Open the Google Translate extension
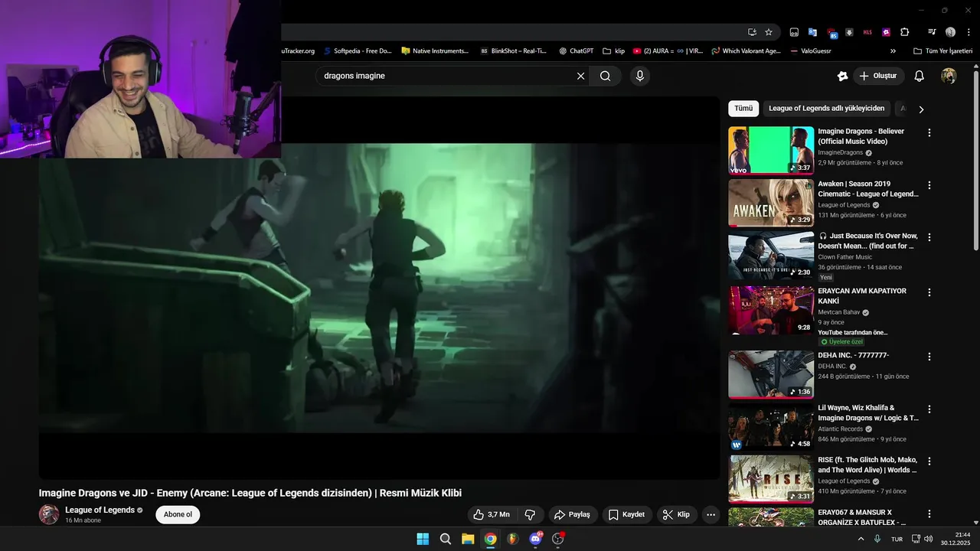 point(812,32)
